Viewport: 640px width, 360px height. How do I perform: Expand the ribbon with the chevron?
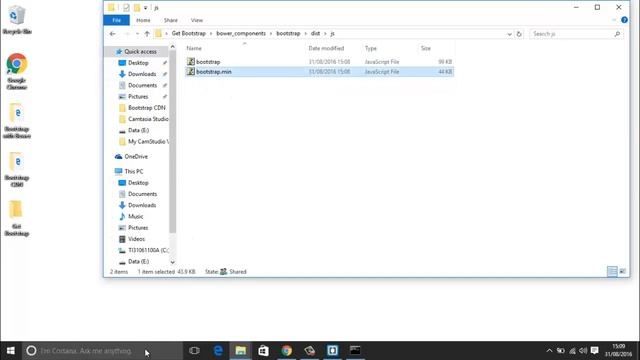pos(614,20)
